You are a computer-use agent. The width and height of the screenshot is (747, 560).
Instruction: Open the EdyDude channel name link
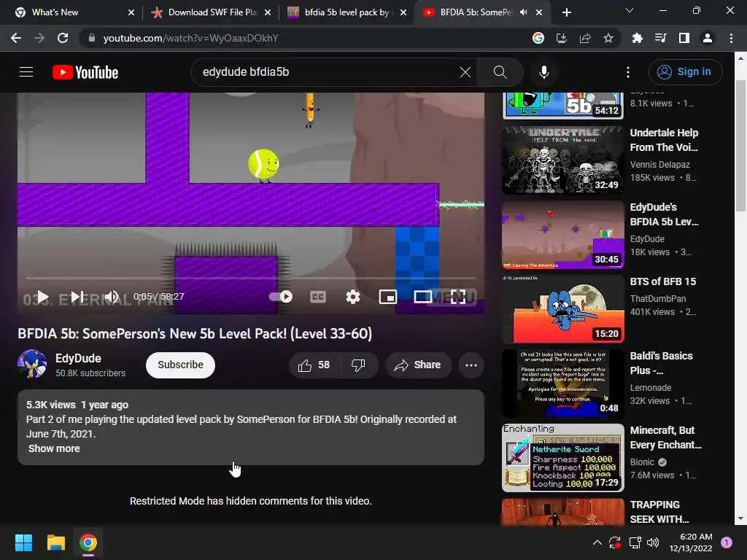tap(78, 358)
